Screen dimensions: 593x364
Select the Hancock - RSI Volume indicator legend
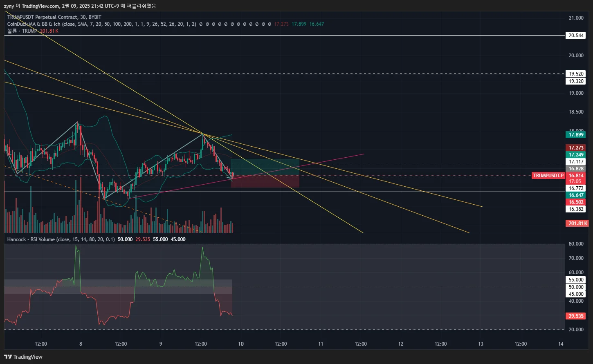point(61,239)
